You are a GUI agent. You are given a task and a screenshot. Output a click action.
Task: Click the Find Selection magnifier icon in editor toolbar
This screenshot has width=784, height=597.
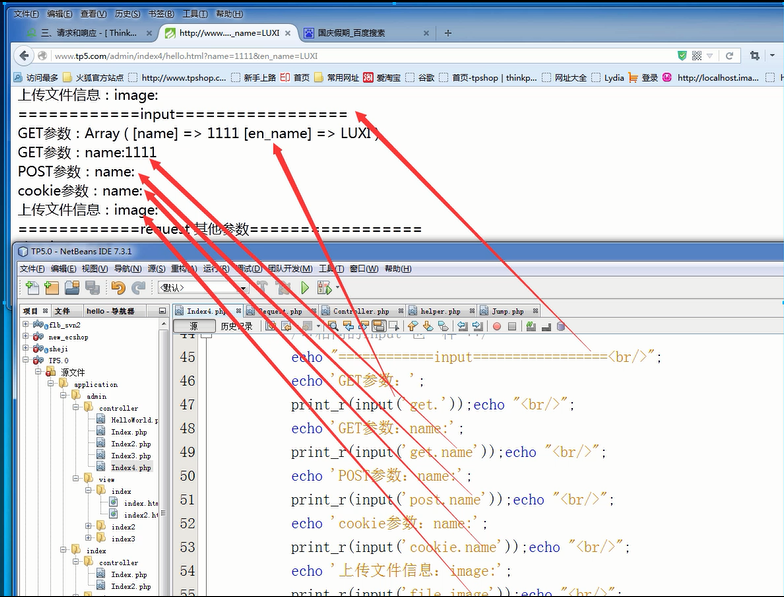pyautogui.click(x=332, y=326)
